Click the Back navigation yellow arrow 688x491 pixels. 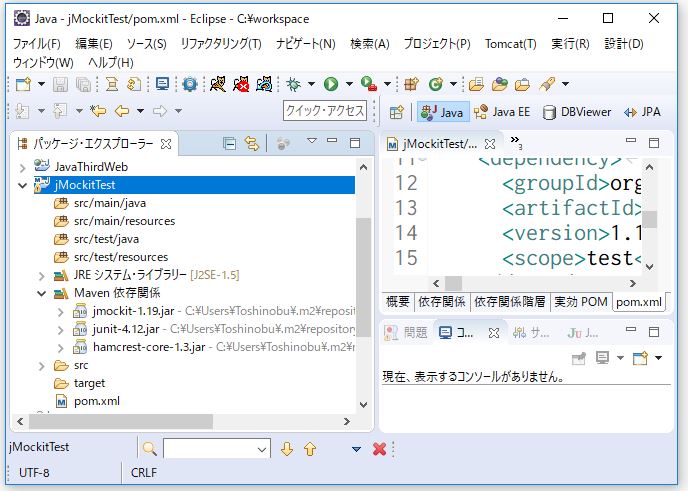[x=122, y=111]
